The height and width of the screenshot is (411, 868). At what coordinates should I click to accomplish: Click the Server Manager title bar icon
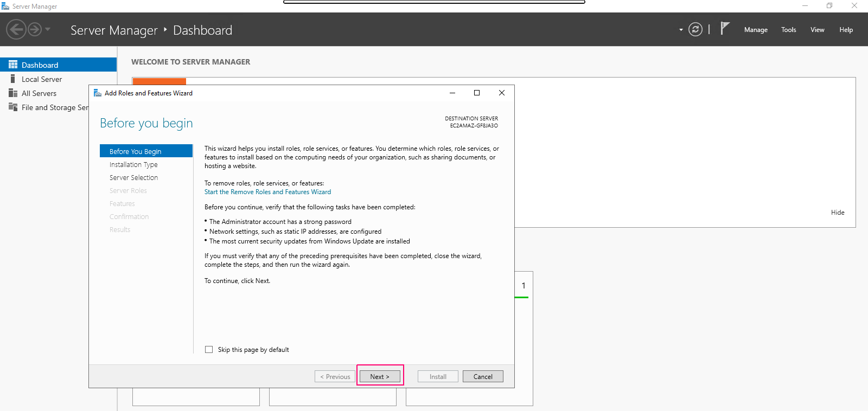coord(5,6)
